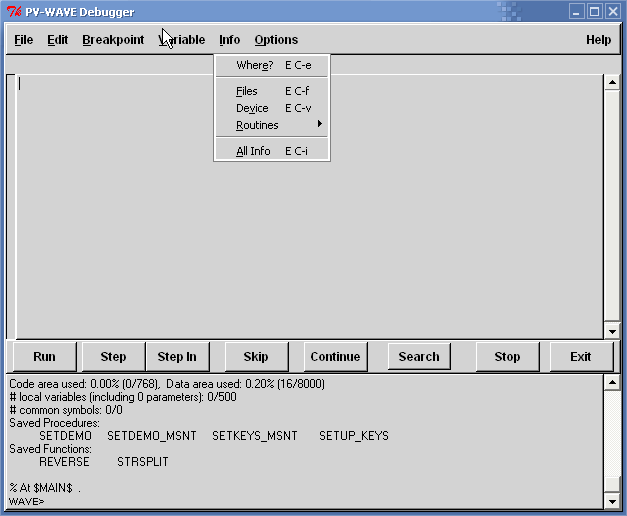Click the 'Code area used' status line
Viewport: 627px width, 516px height.
(x=167, y=384)
